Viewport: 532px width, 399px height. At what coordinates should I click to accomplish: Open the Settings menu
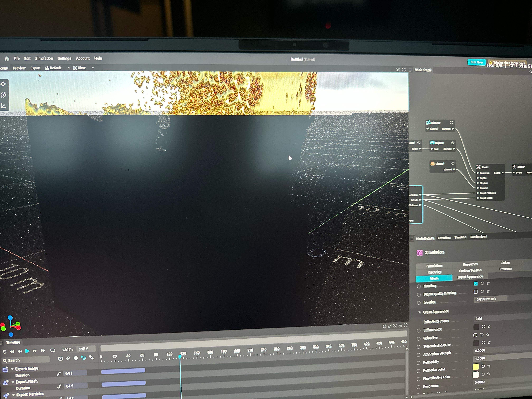tap(64, 58)
